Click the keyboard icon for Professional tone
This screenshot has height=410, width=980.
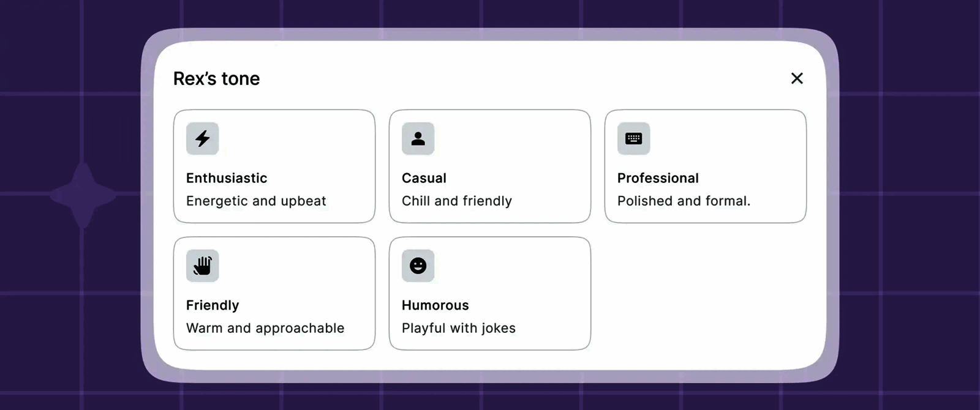click(634, 139)
